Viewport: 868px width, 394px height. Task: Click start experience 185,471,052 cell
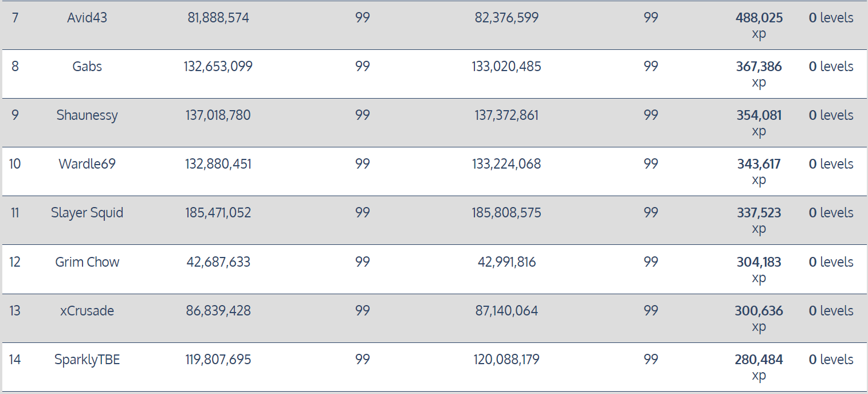click(218, 213)
